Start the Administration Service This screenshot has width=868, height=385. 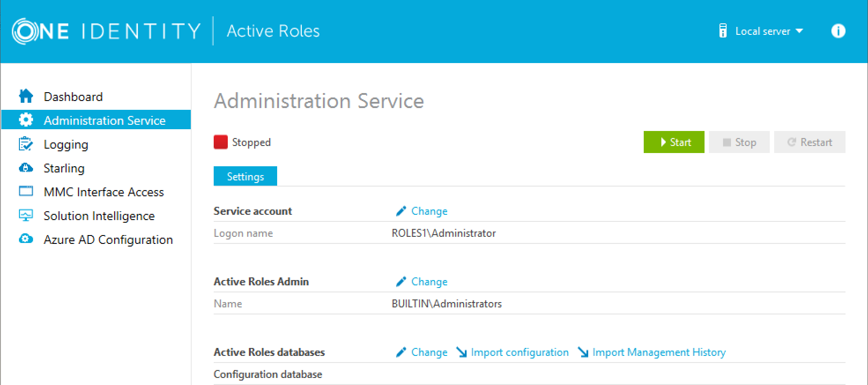674,142
